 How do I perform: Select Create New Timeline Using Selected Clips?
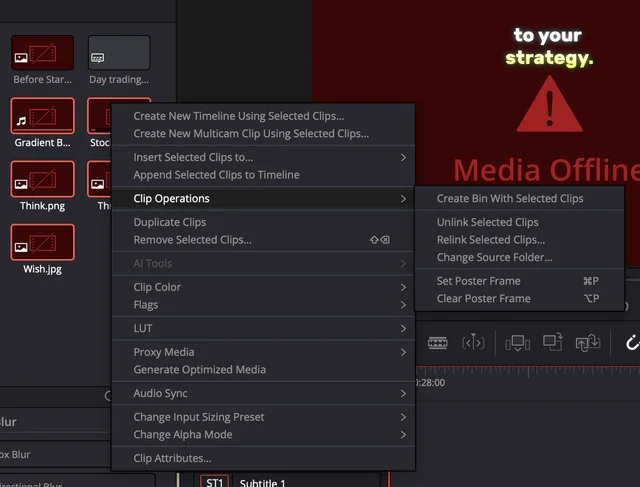263,116
